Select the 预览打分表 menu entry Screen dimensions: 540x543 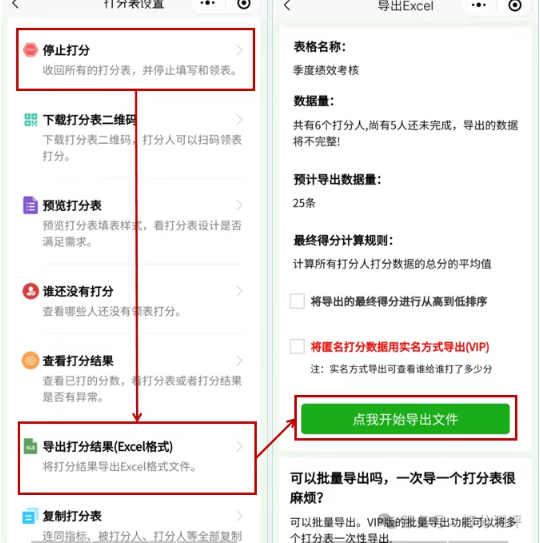coord(135,222)
